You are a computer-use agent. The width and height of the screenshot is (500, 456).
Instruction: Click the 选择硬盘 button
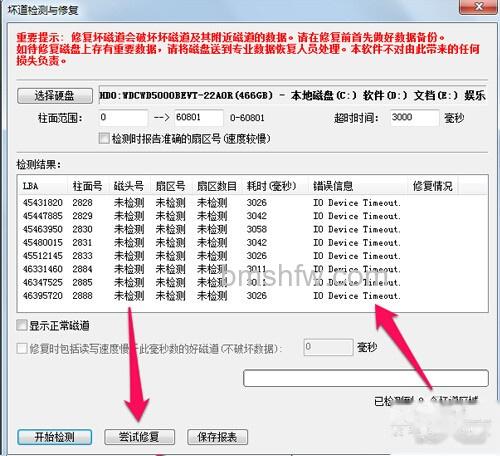(55, 96)
